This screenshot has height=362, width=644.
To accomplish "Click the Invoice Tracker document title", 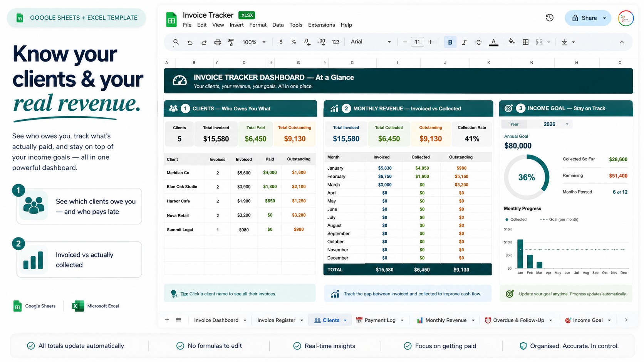I will tap(208, 15).
